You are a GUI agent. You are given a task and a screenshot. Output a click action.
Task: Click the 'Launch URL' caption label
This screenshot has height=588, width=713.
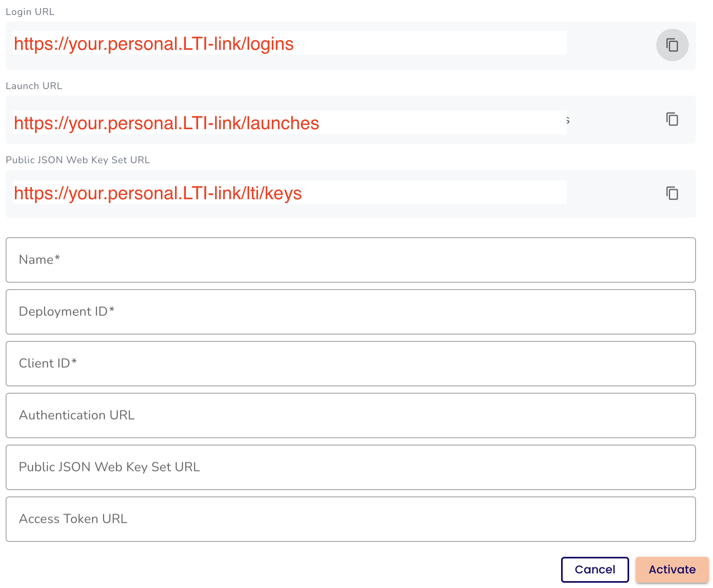(34, 86)
